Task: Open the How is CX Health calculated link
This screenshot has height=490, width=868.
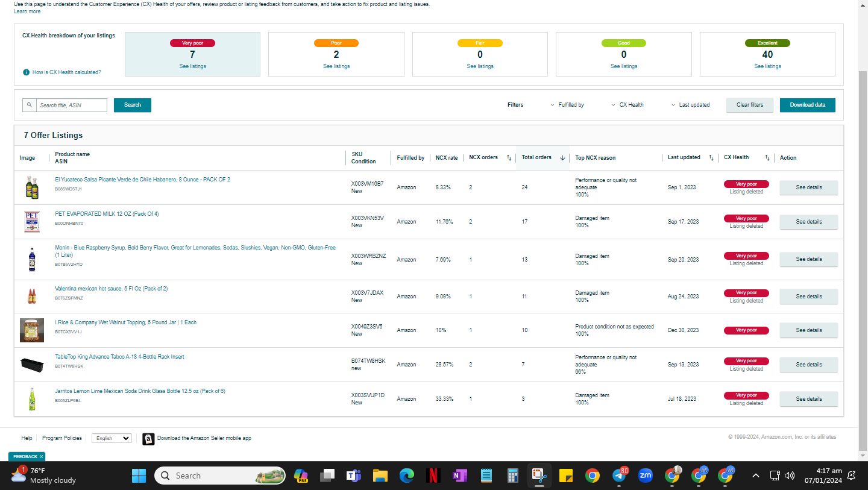Action: 67,72
